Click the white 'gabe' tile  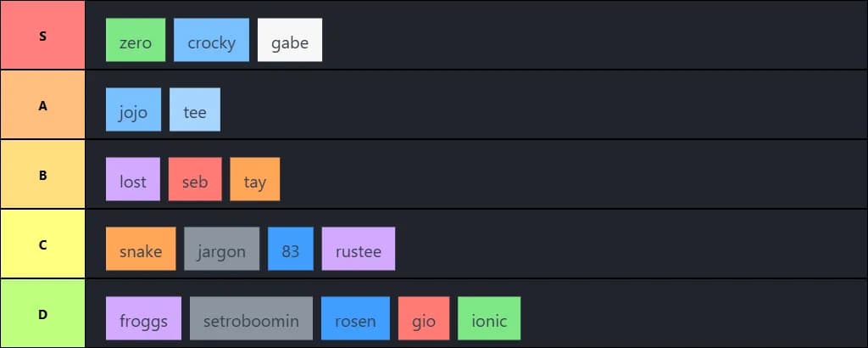pos(290,41)
